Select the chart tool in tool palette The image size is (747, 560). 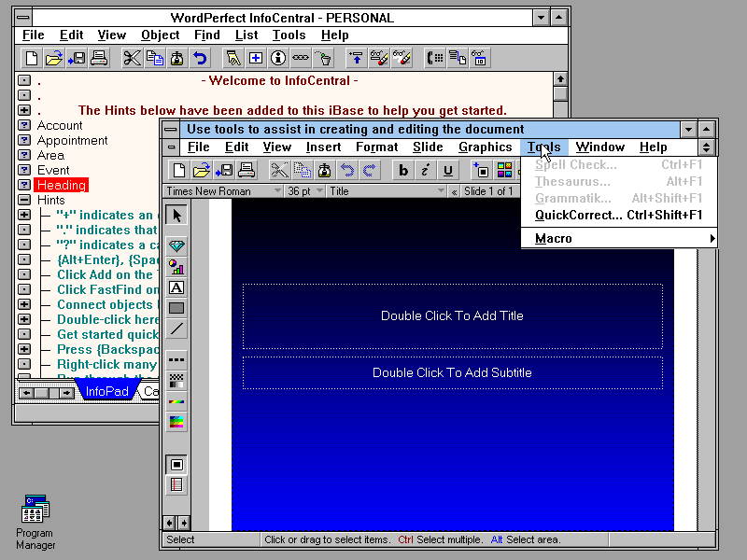176,267
